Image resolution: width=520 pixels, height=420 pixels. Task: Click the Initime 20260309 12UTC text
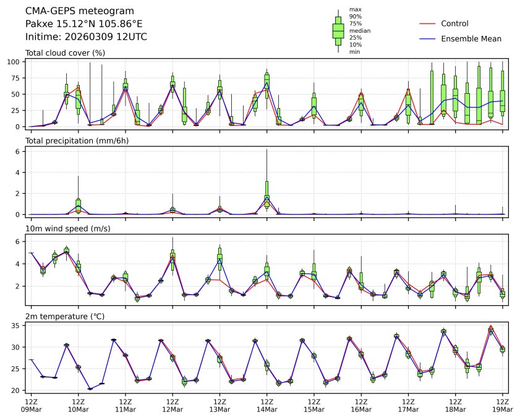pos(86,37)
